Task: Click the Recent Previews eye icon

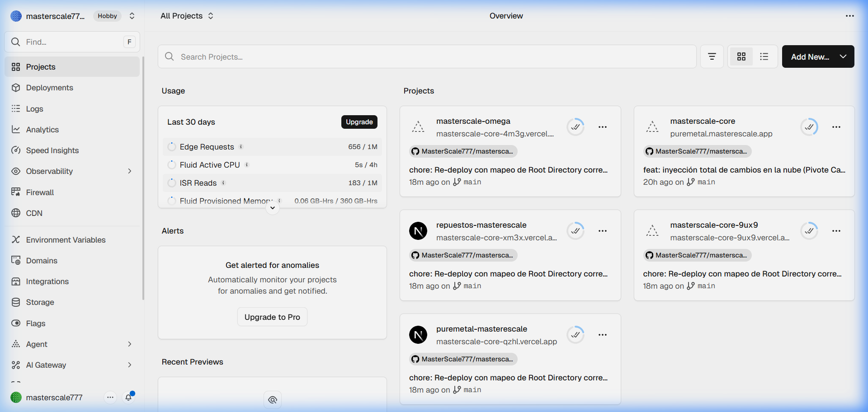Action: pos(273,400)
